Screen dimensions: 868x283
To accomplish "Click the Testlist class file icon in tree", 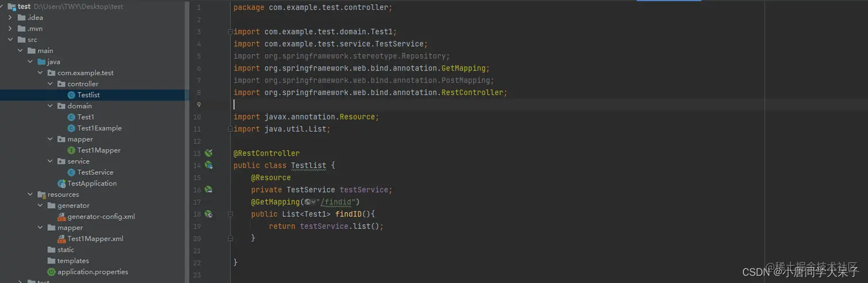I will coord(71,95).
